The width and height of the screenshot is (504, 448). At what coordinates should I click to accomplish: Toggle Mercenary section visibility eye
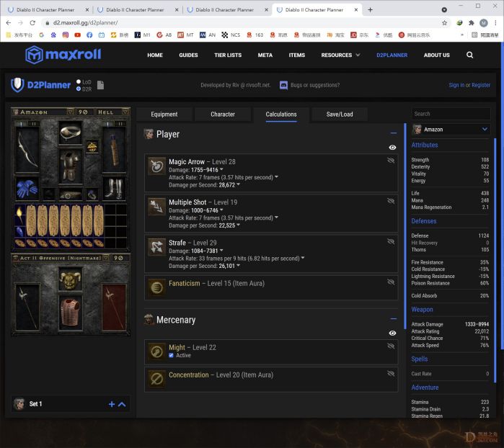tap(392, 333)
